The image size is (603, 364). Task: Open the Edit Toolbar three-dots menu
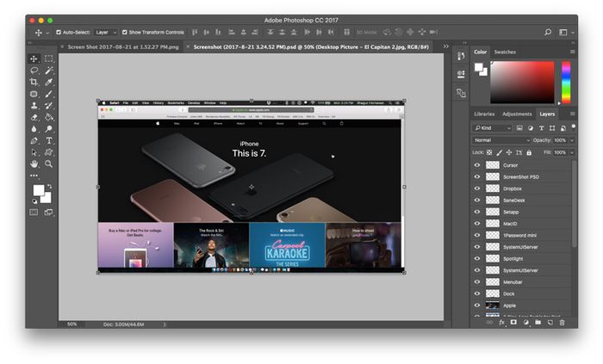tap(34, 176)
